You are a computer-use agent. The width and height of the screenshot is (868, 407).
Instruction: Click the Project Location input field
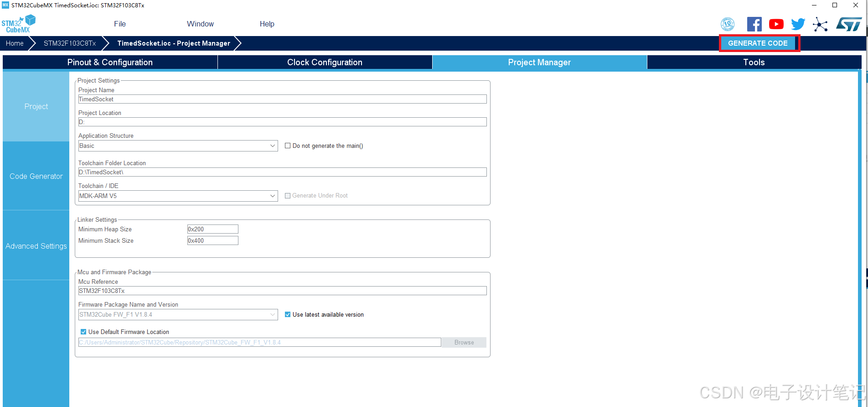tap(283, 122)
